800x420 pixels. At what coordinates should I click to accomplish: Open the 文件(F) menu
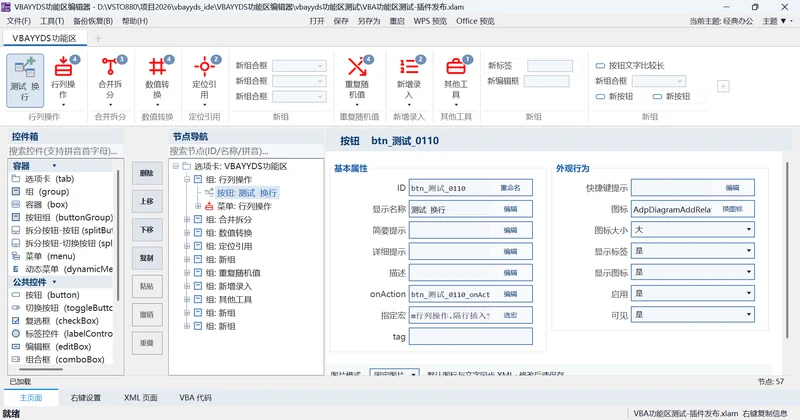pyautogui.click(x=19, y=21)
